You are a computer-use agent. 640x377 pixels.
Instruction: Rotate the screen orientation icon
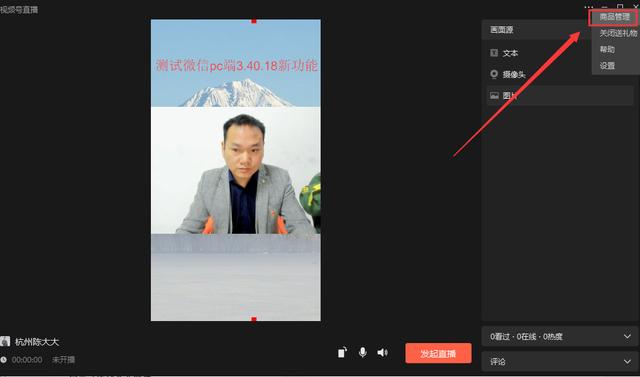[x=342, y=353]
